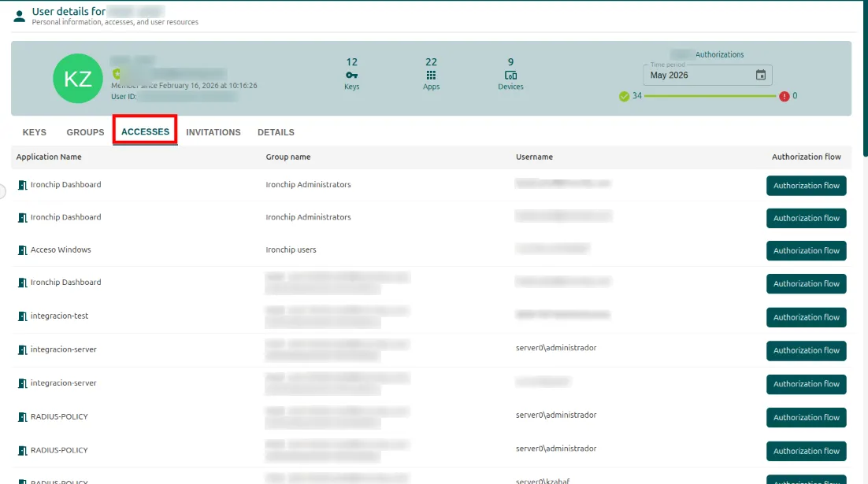This screenshot has height=484, width=868.
Task: Click the Application Name column header
Action: coord(49,157)
